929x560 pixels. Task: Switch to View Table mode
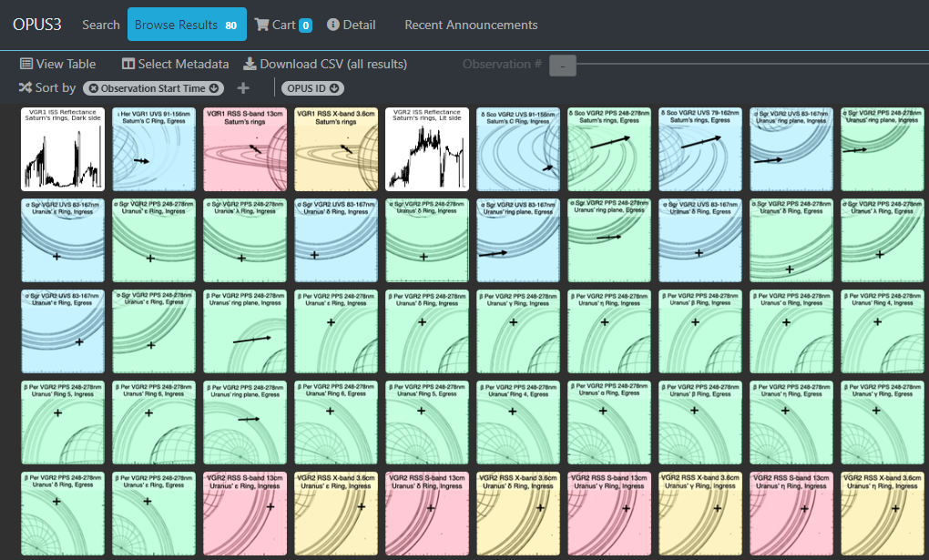coord(58,64)
